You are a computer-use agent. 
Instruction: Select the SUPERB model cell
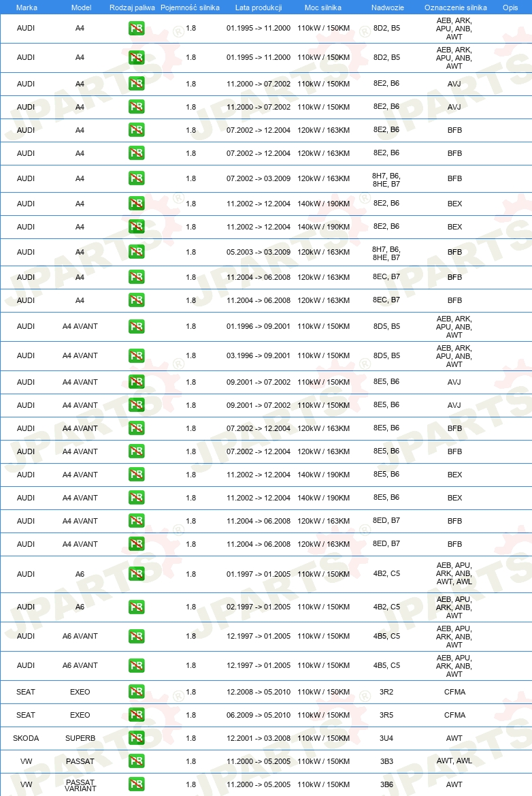(x=80, y=738)
